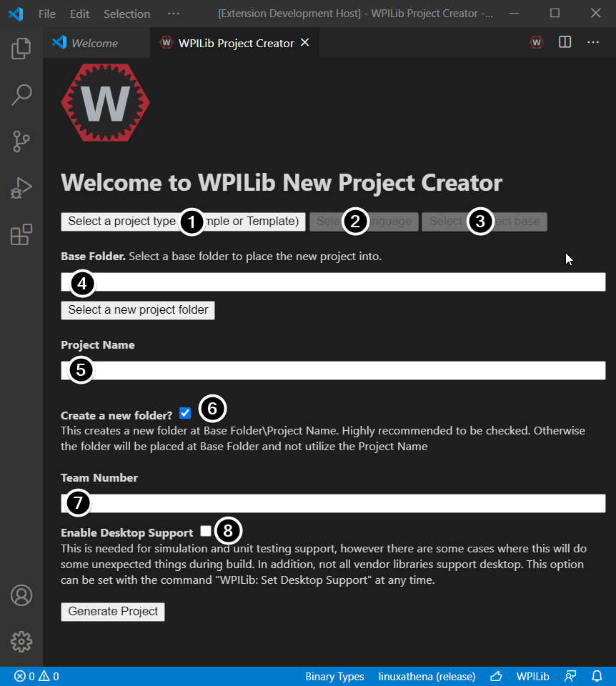
Task: Click the Generate Project button
Action: tap(113, 612)
